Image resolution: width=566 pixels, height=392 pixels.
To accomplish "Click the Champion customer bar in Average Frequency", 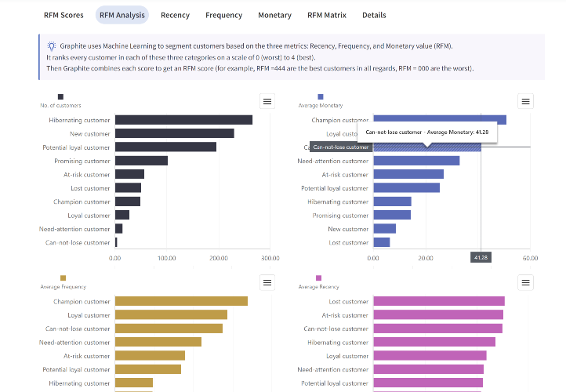I will coord(181,301).
